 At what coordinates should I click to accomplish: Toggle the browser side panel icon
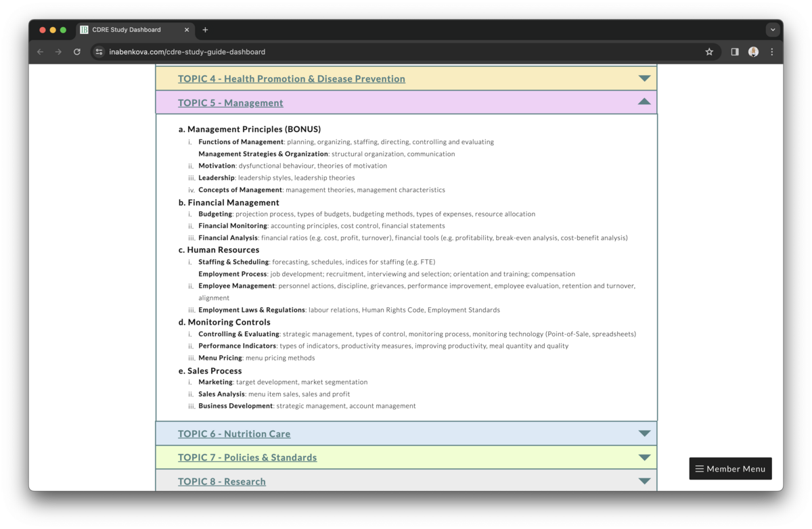click(735, 51)
